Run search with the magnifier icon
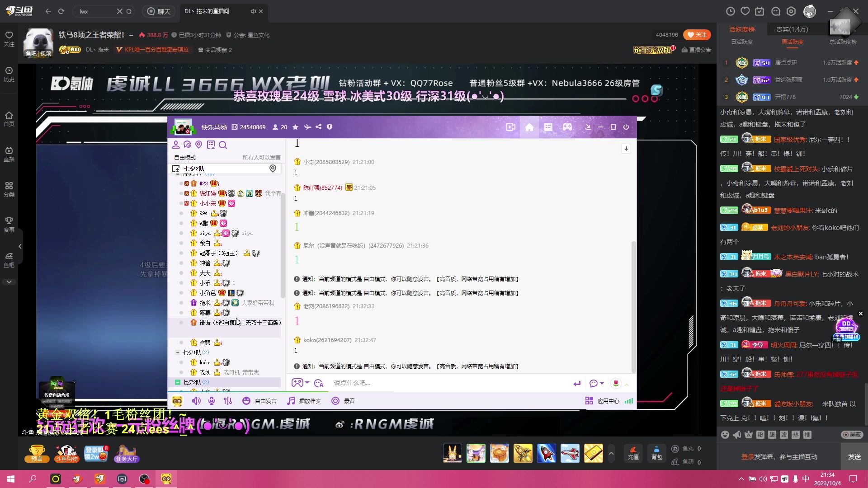Screen dimensions: 868x488 129,11
